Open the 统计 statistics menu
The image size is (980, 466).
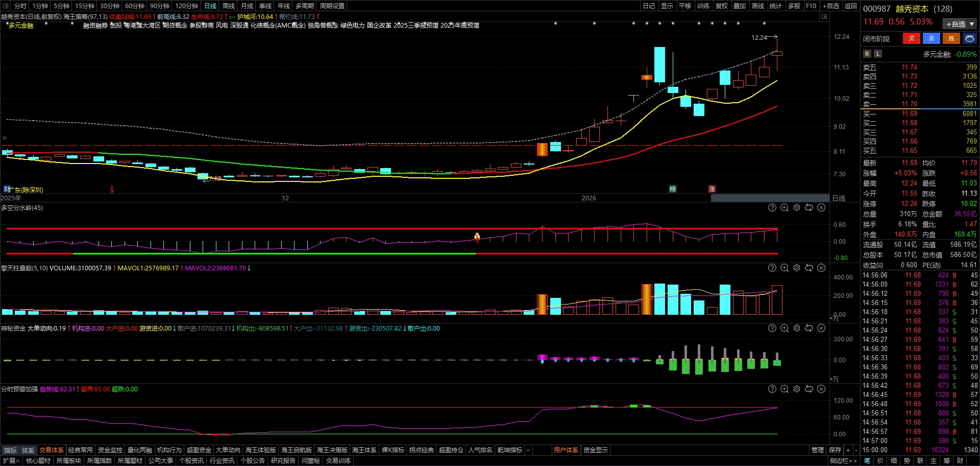(x=776, y=6)
